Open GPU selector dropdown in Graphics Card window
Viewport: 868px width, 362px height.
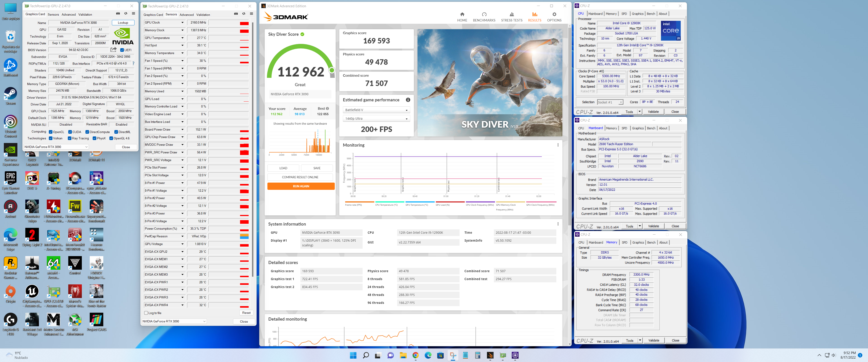(x=56, y=147)
